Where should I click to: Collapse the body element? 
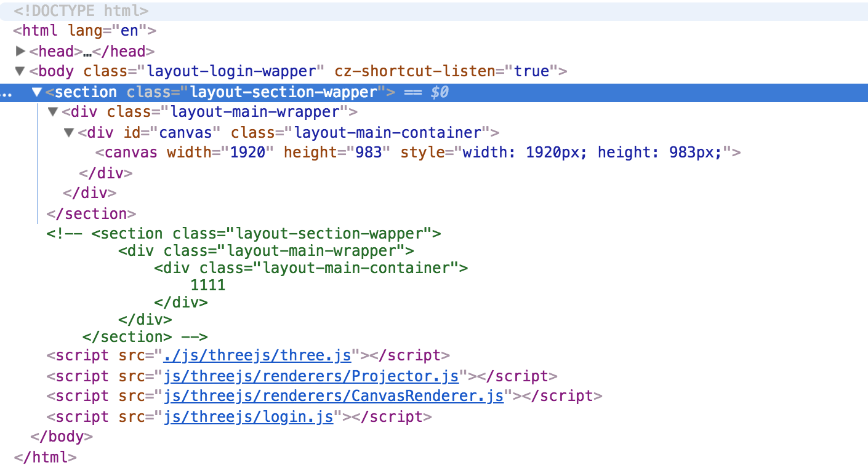click(x=19, y=71)
